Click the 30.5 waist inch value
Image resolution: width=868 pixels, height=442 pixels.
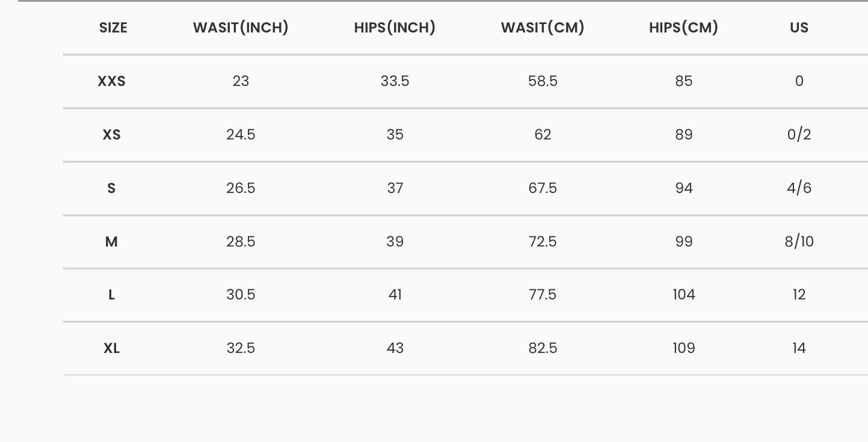tap(241, 295)
